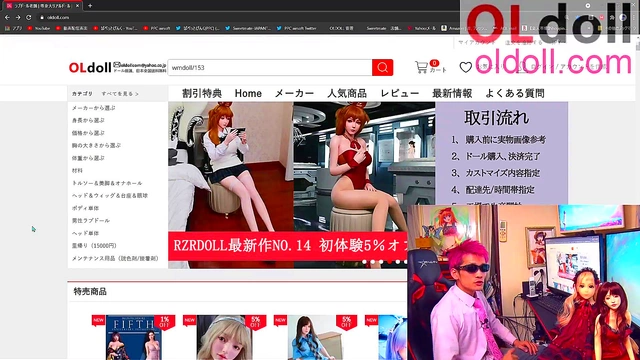This screenshot has height=360, width=640.
Task: Click the OLdoll site logo
Action: [90, 67]
